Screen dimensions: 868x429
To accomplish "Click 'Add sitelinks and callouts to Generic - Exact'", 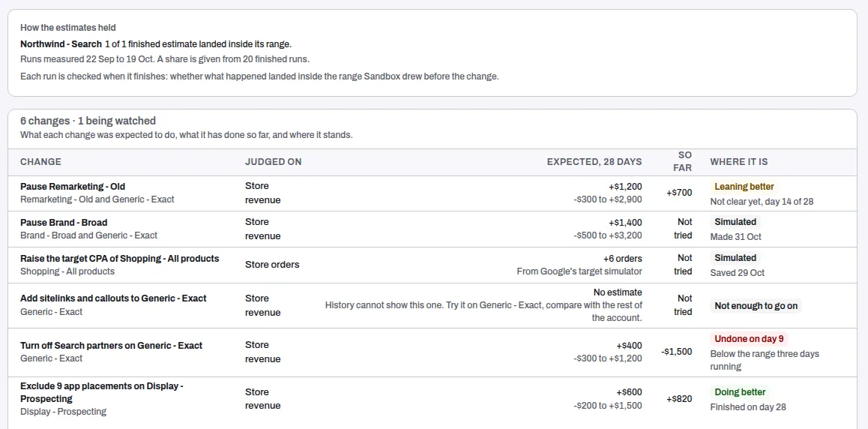I will point(113,298).
